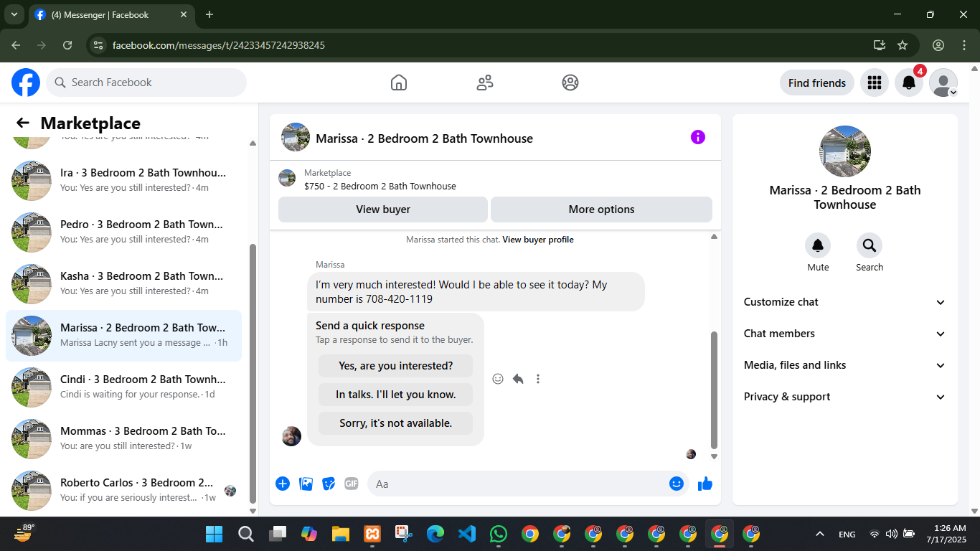Close the Messenger tab
The image size is (980, 551).
(x=184, y=14)
